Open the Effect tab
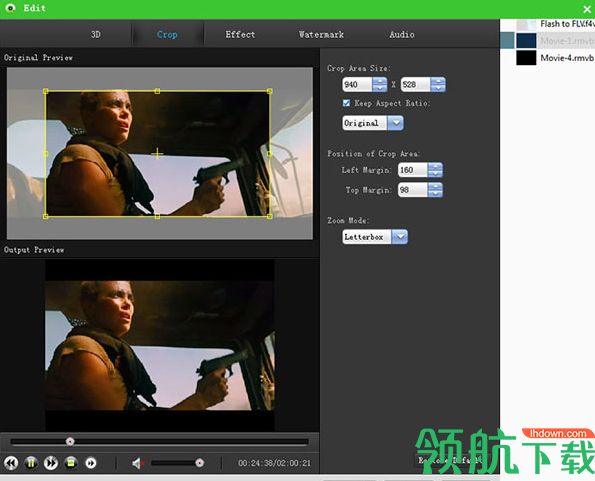The image size is (595, 481). click(x=240, y=35)
